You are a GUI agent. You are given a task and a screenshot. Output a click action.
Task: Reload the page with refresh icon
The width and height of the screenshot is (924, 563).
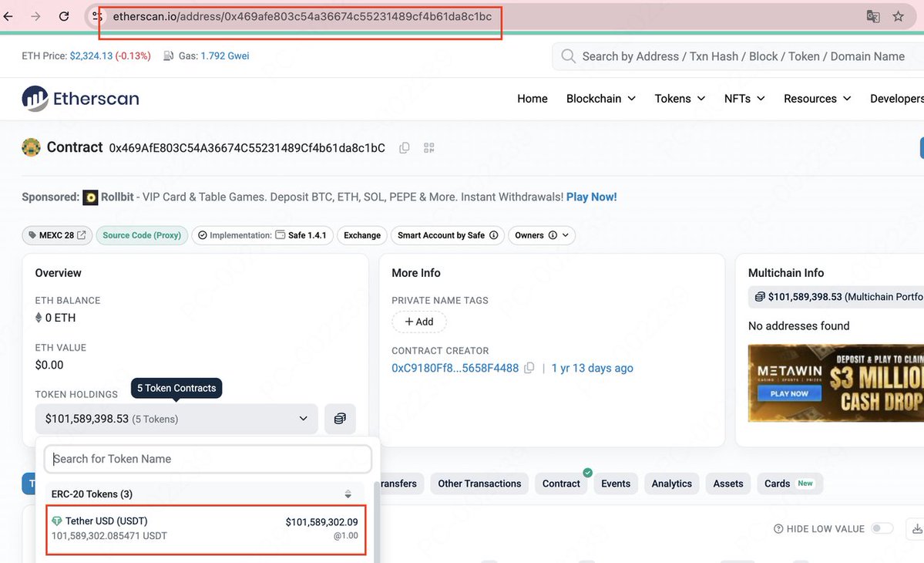click(x=64, y=16)
